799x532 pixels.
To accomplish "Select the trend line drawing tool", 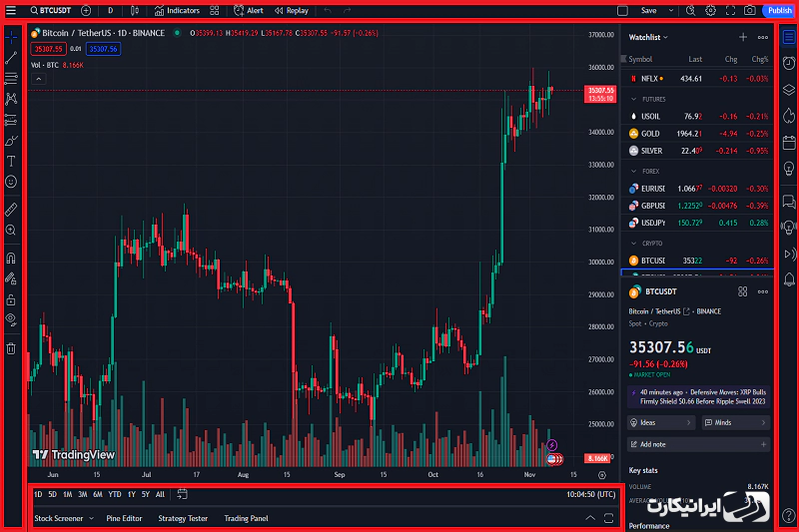I will pos(11,58).
